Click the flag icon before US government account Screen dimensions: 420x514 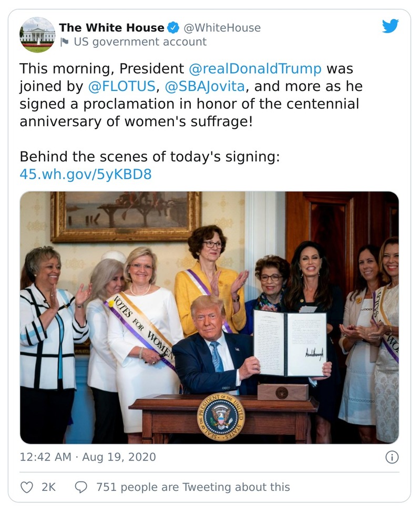coord(64,40)
